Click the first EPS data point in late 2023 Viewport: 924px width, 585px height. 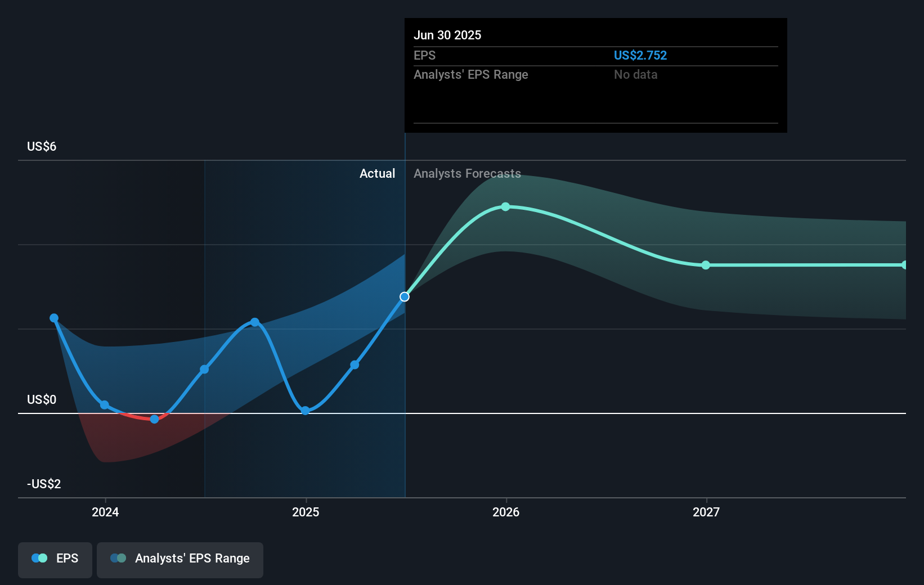[x=54, y=318]
